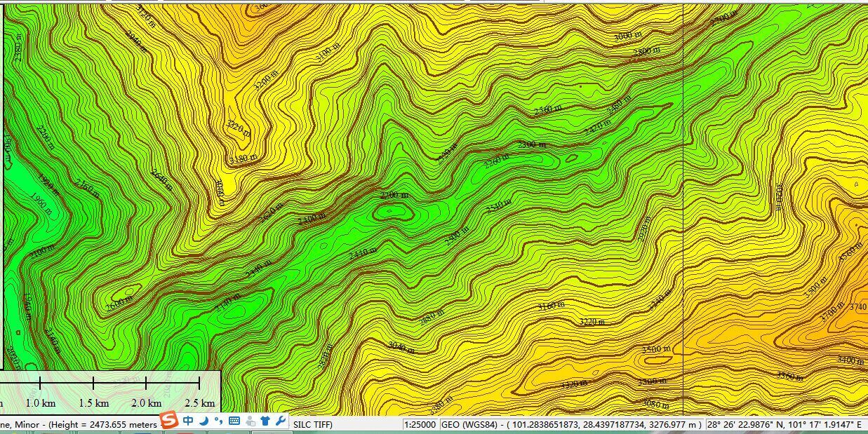Click the Sogou input method logo

click(x=169, y=421)
